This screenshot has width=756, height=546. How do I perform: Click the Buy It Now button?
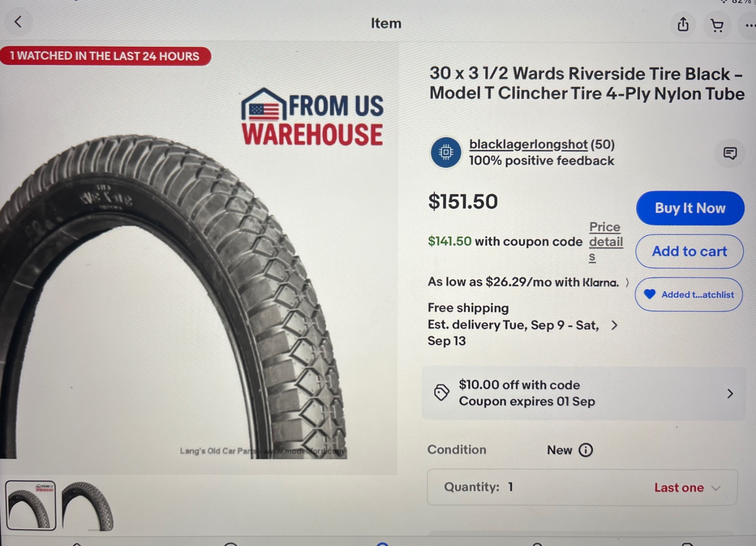(x=690, y=208)
